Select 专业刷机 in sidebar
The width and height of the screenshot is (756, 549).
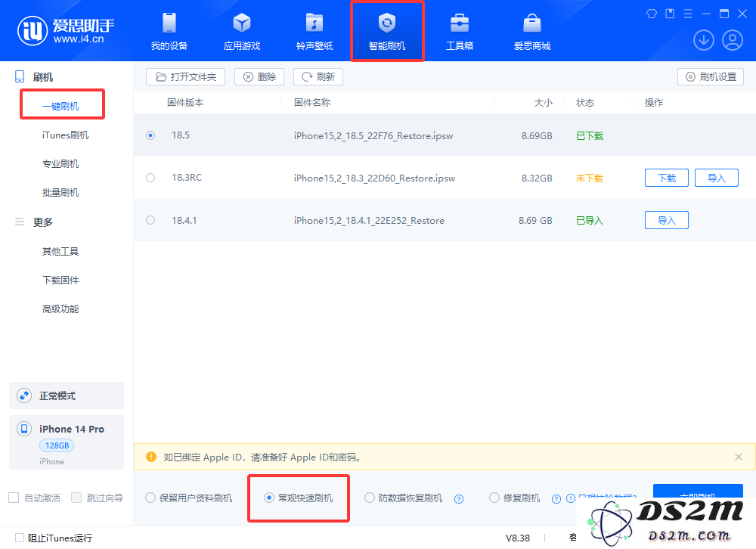click(60, 164)
